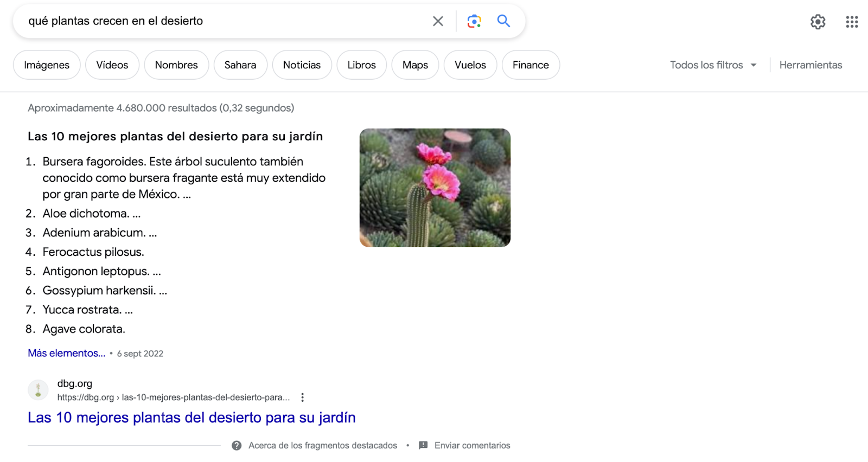The width and height of the screenshot is (868, 462).
Task: Switch to the Imágenes filter
Action: point(47,65)
